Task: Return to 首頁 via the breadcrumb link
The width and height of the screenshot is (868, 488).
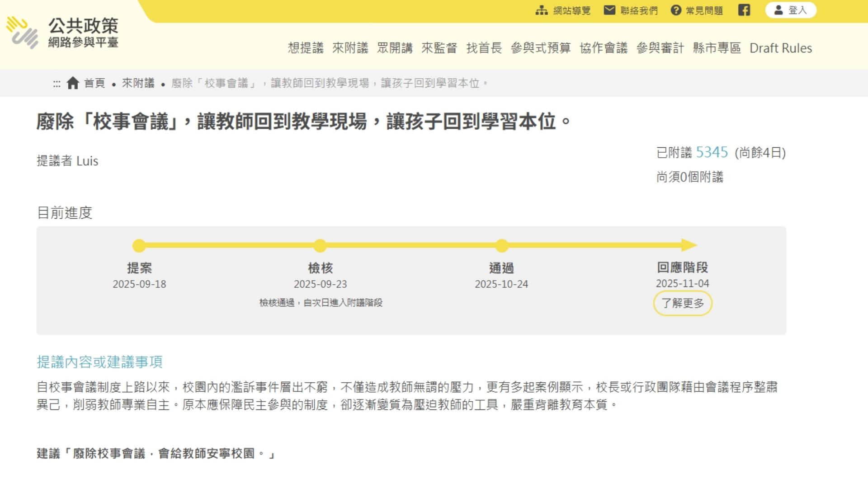Action: (94, 83)
